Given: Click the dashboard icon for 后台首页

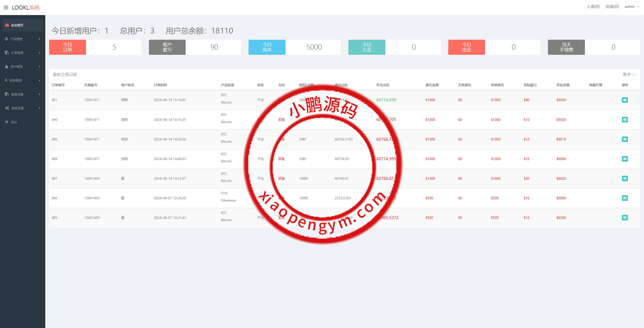Looking at the screenshot, I should [x=7, y=25].
